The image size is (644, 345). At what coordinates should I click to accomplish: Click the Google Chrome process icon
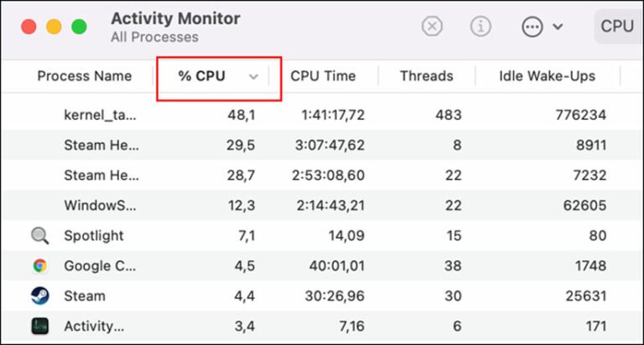coord(39,266)
